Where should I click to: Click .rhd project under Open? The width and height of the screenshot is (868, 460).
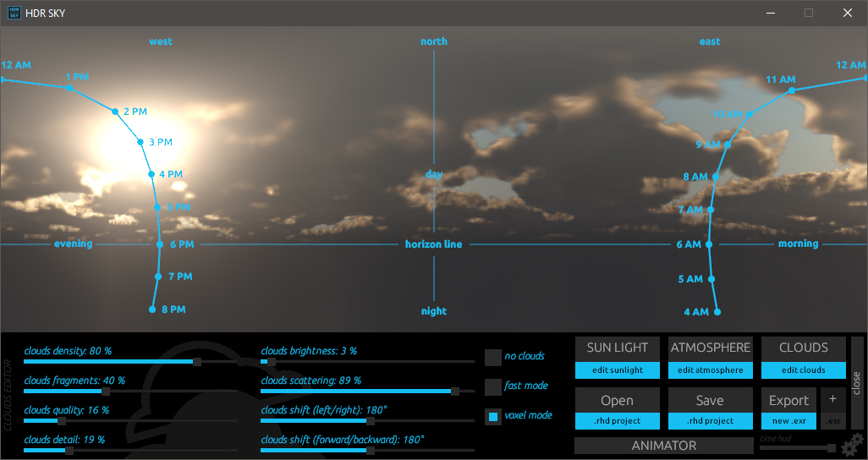(x=618, y=421)
